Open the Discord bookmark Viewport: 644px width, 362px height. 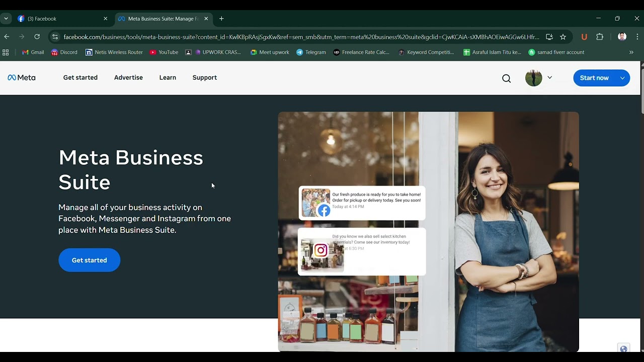64,52
